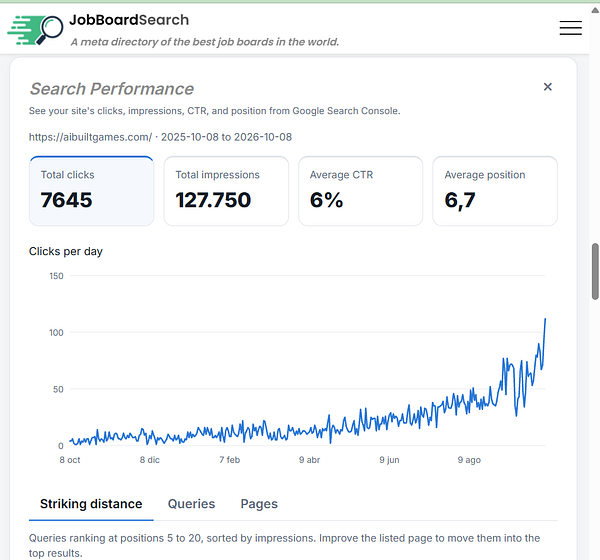Image resolution: width=600 pixels, height=560 pixels.
Task: Select the Total clicks metric card
Action: 91,191
